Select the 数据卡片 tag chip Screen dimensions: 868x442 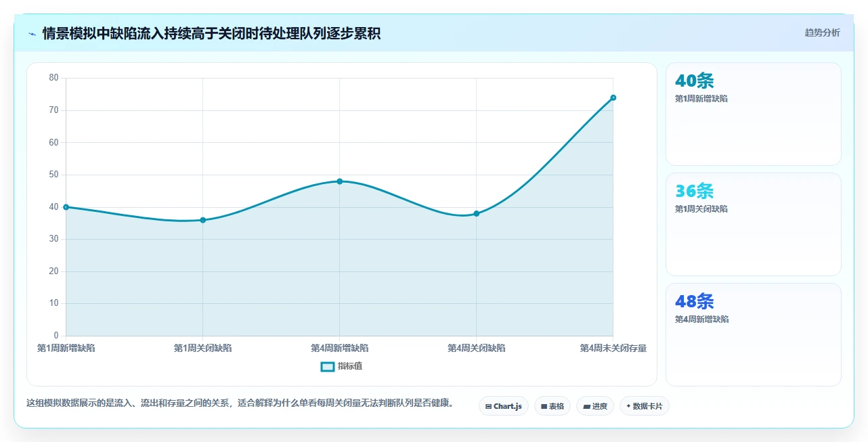tap(645, 406)
